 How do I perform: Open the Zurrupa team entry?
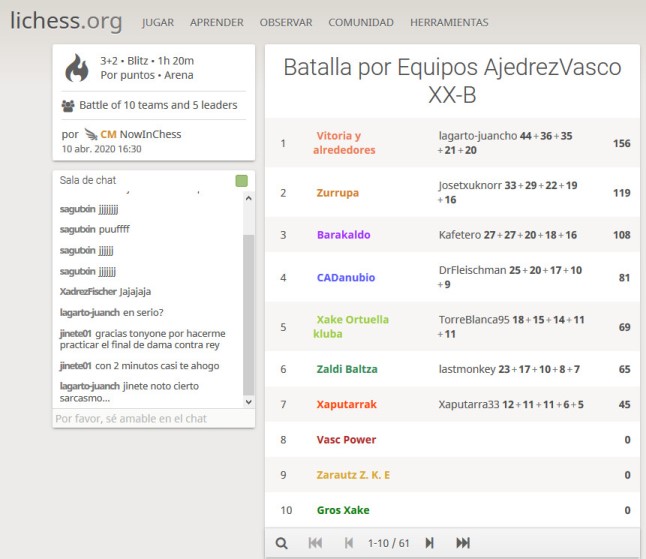click(x=337, y=193)
